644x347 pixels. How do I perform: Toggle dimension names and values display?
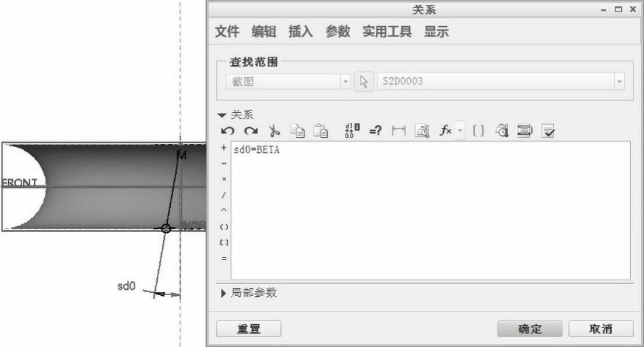point(350,132)
